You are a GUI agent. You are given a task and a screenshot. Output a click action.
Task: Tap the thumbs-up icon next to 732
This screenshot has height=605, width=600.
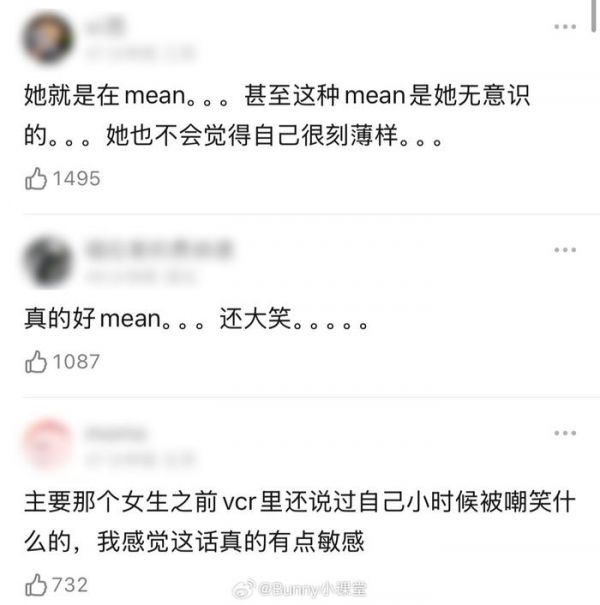coord(36,585)
